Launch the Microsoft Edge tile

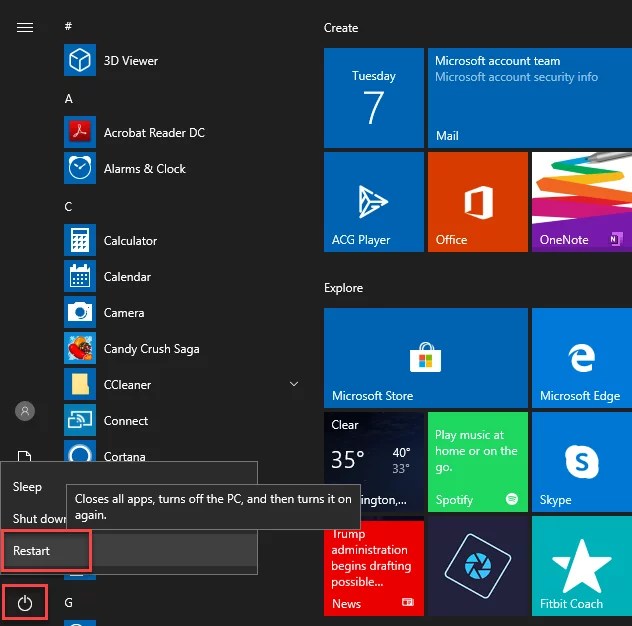[x=582, y=358]
